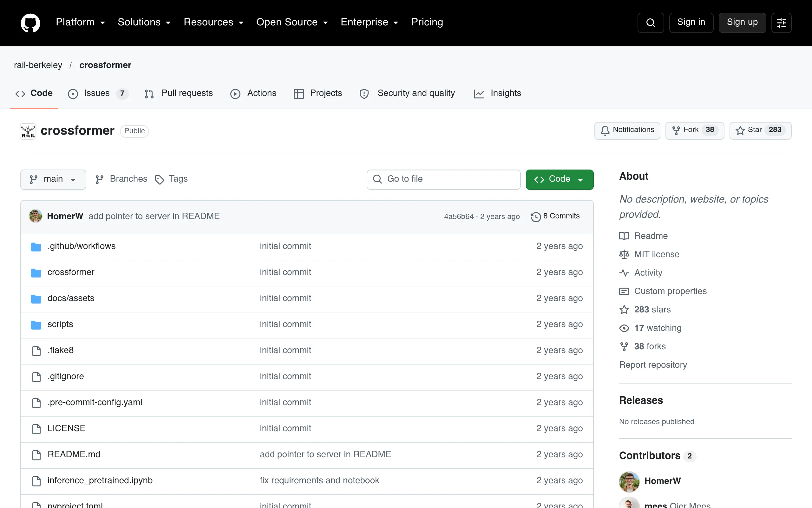The width and height of the screenshot is (812, 508).
Task: View 283 stars link
Action: pyautogui.click(x=645, y=310)
